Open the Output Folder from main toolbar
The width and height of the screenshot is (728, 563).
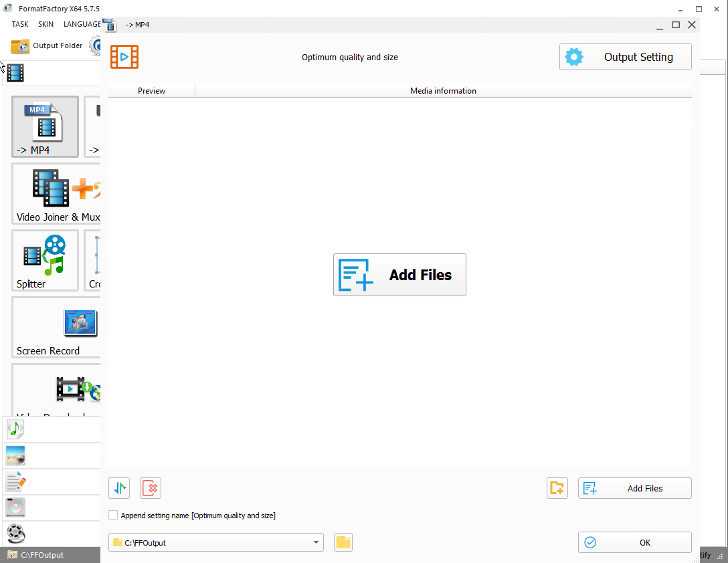pyautogui.click(x=46, y=45)
